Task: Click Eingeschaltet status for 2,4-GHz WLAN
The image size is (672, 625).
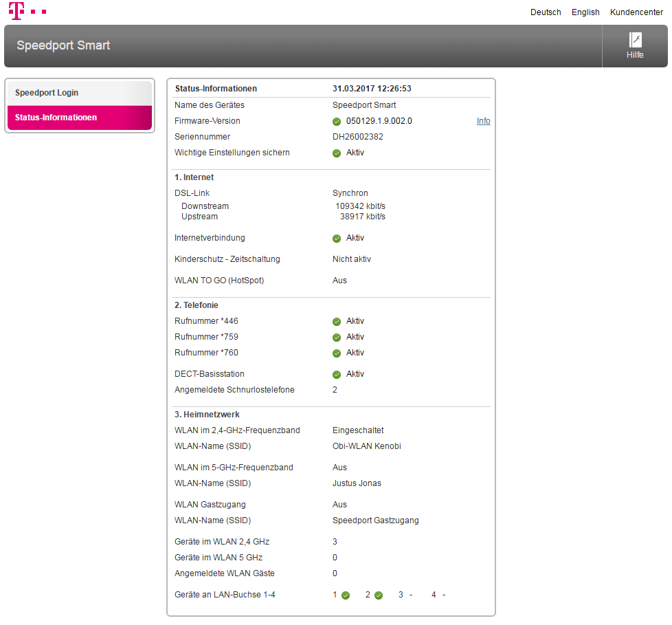Action: (x=358, y=430)
